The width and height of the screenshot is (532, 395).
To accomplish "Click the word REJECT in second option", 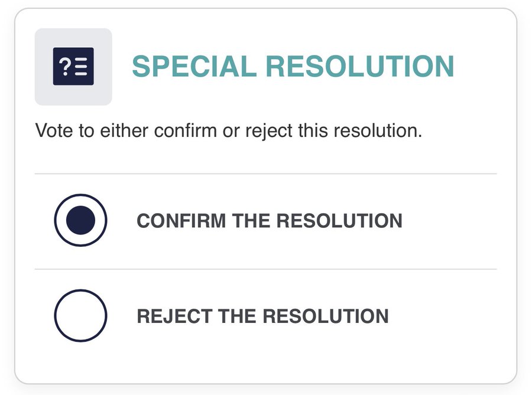I will [x=174, y=316].
